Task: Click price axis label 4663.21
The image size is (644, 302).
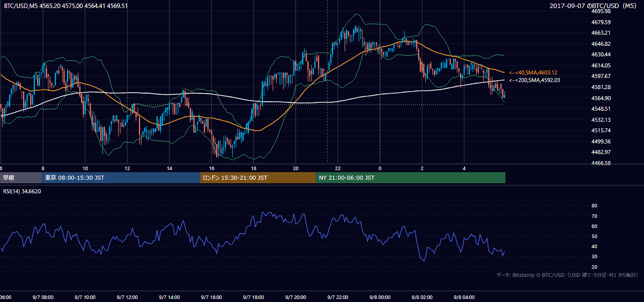Action: [x=601, y=33]
